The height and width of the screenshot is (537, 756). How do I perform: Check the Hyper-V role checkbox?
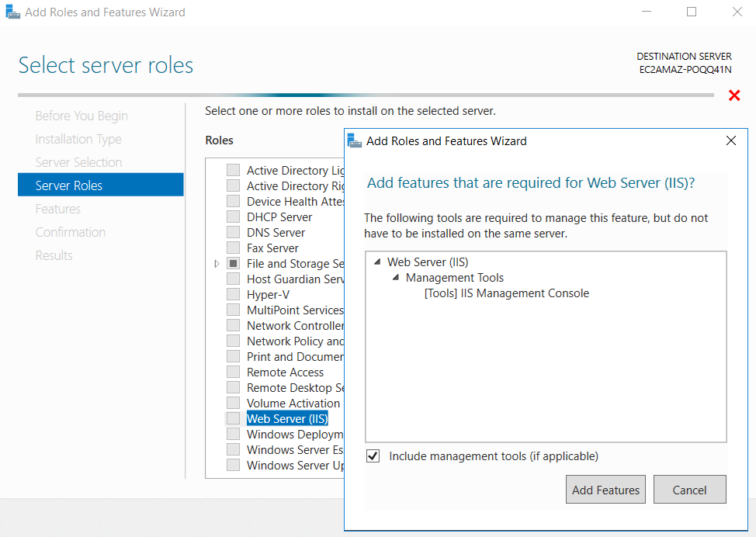(x=234, y=294)
